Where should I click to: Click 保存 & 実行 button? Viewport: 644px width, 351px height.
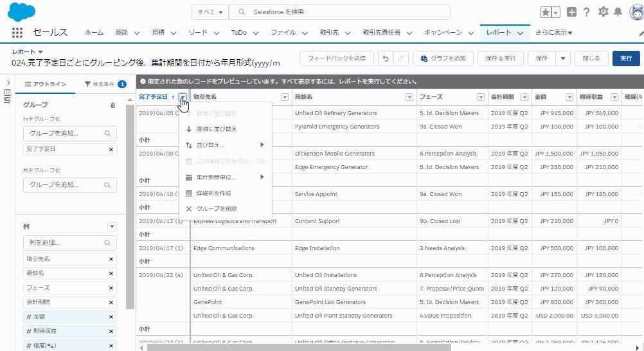tap(500, 59)
